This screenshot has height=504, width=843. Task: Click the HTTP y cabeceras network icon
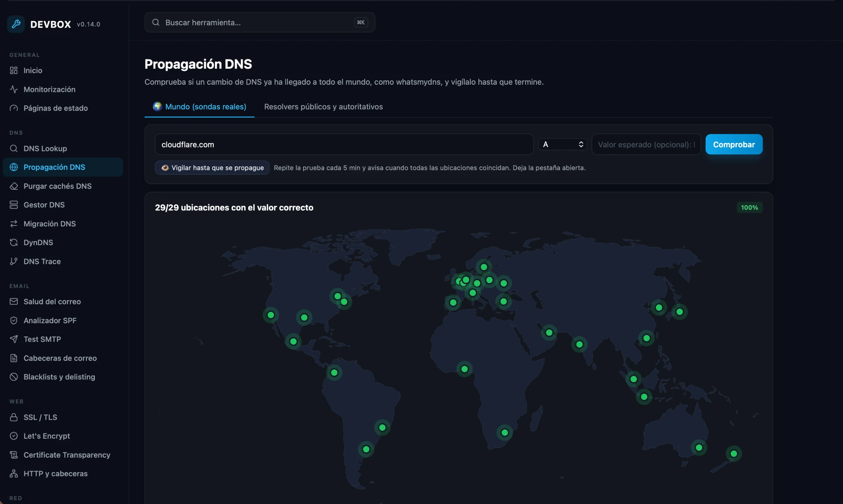pos(14,474)
